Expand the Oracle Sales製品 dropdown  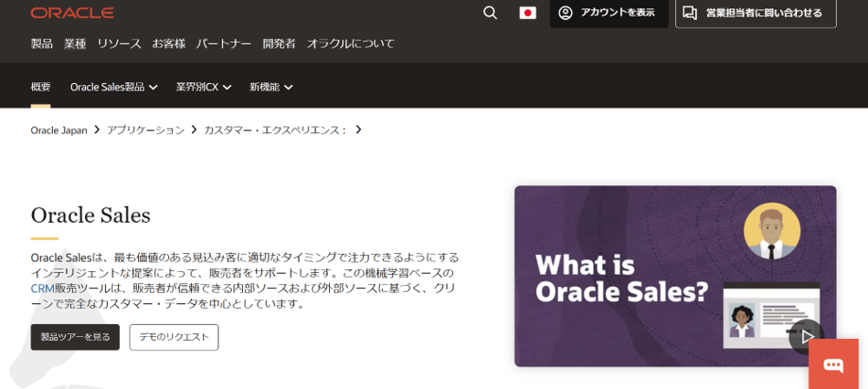click(114, 87)
